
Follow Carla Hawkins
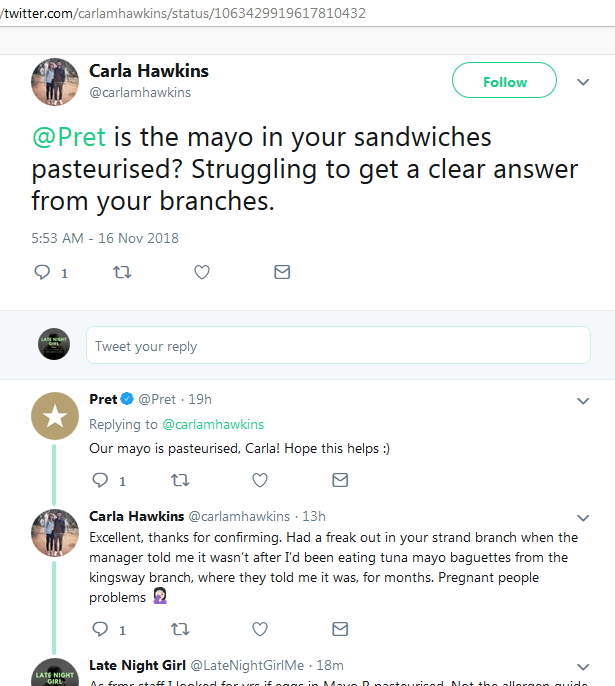pyautogui.click(x=504, y=82)
